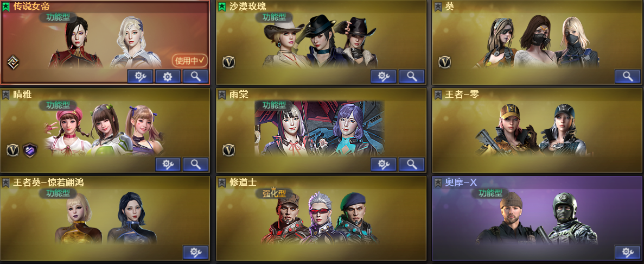The image size is (644, 264).
Task: Preview 葵 using the magnifier icon
Action: pos(628,77)
